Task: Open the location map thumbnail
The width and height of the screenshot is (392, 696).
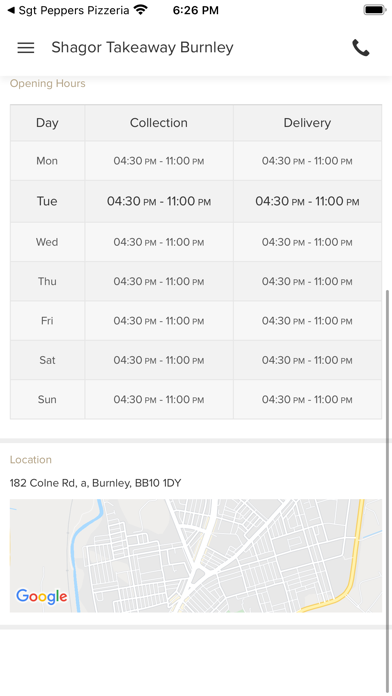Action: coord(196,556)
